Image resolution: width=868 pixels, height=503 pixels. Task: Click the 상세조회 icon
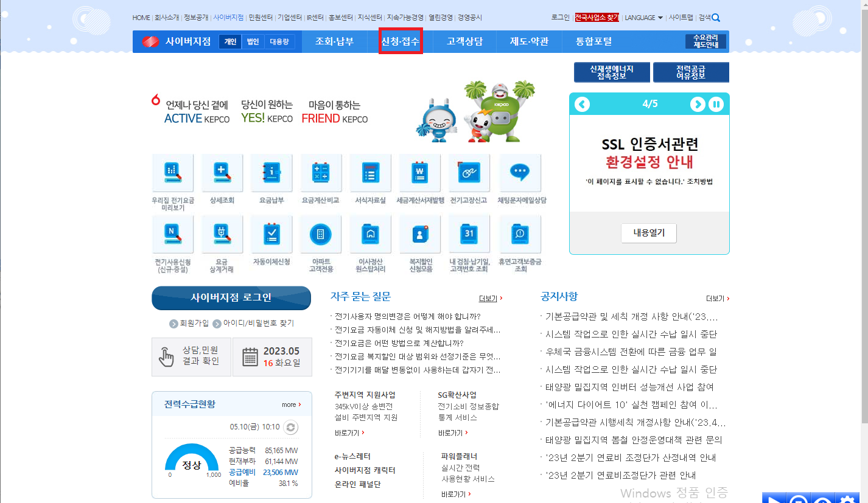222,173
